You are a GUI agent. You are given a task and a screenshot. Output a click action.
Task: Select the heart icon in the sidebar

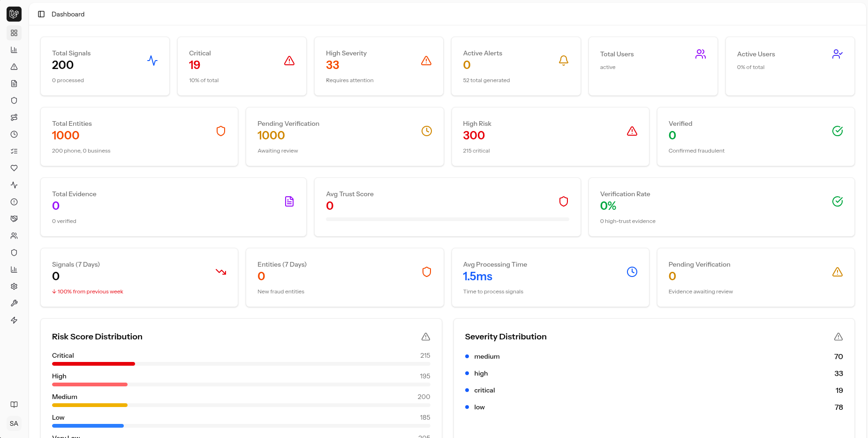point(14,168)
